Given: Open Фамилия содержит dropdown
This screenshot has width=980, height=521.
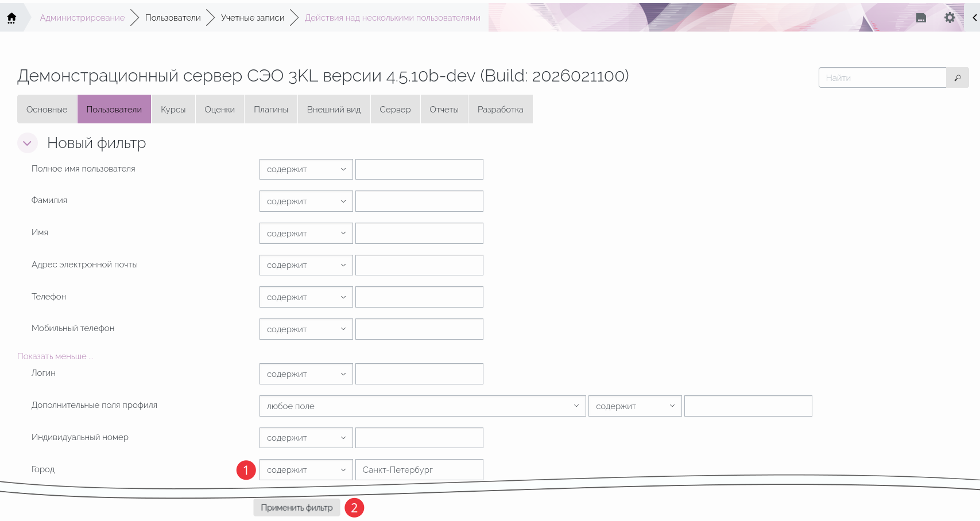Looking at the screenshot, I should [x=305, y=201].
